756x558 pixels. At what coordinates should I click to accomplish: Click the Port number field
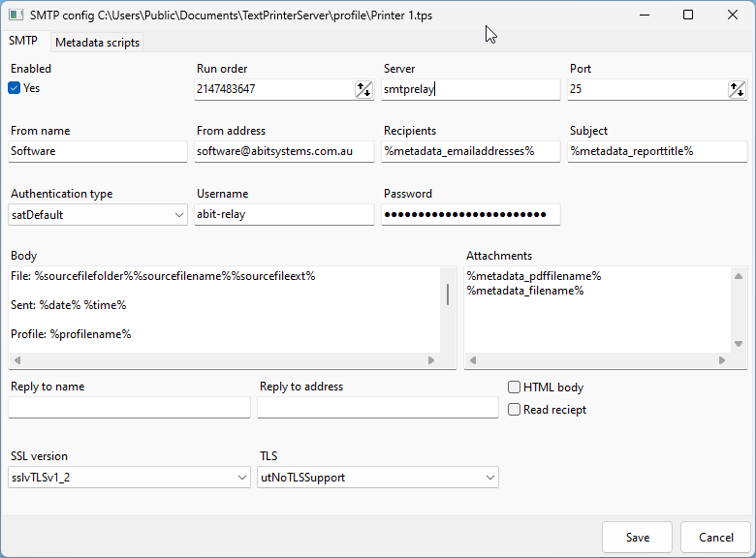click(x=647, y=89)
